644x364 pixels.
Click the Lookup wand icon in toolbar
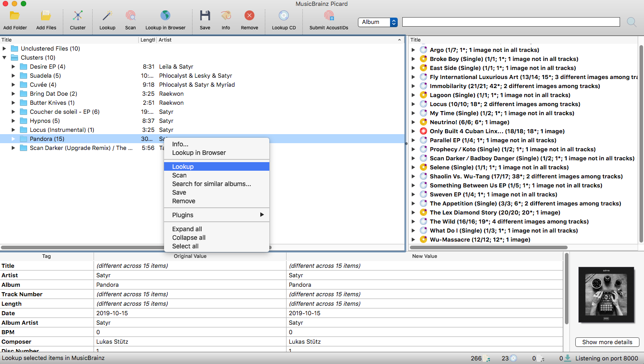(x=107, y=16)
